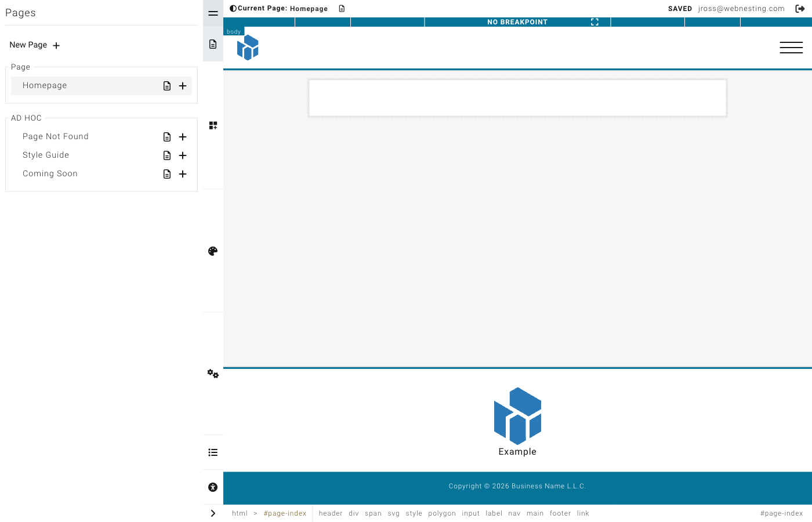This screenshot has height=522, width=812.
Task: Click the New Page button
Action: (x=35, y=45)
